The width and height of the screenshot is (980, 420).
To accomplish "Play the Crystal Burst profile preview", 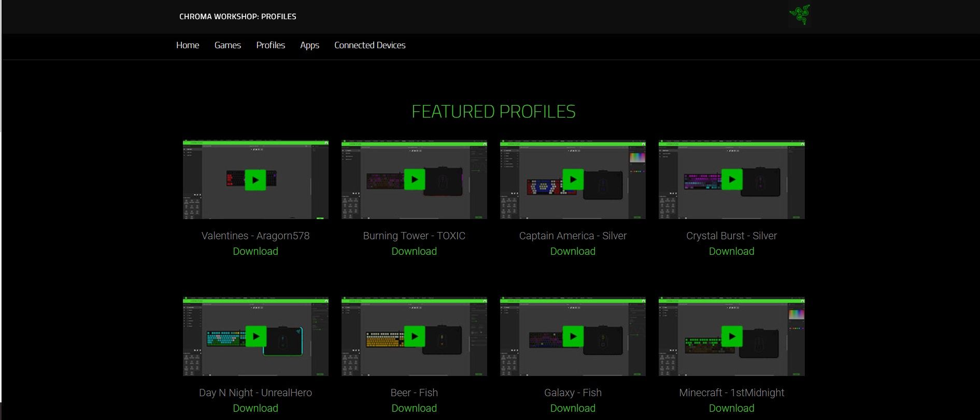I will click(x=732, y=180).
